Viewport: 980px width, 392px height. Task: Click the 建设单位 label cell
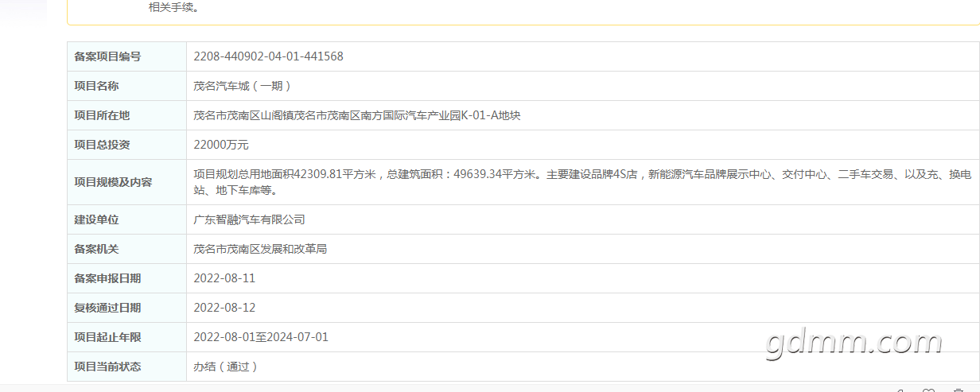[96, 219]
